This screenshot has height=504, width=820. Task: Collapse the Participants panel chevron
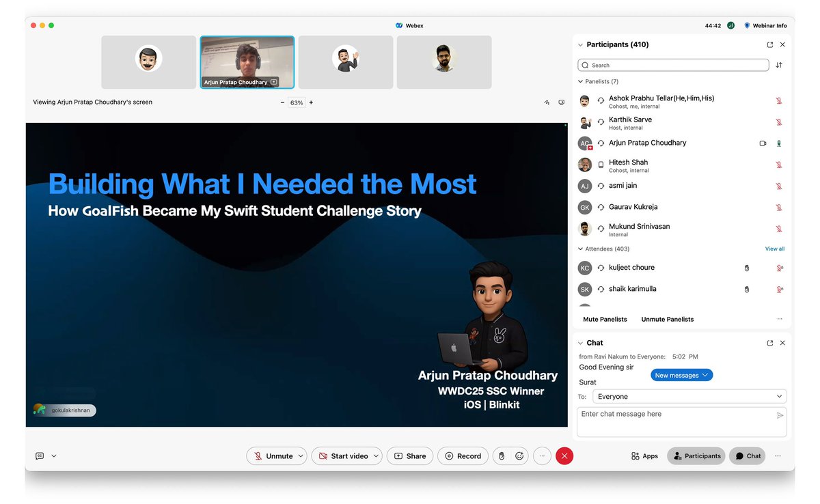[x=581, y=44]
